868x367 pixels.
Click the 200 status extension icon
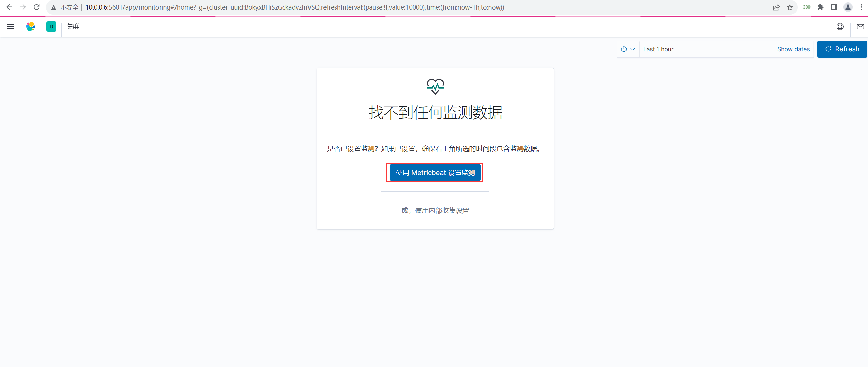(807, 7)
